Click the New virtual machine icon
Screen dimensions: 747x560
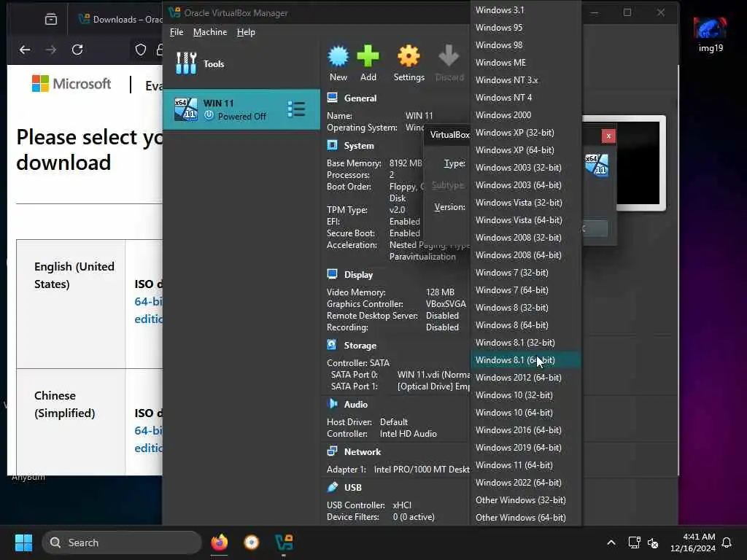338,56
